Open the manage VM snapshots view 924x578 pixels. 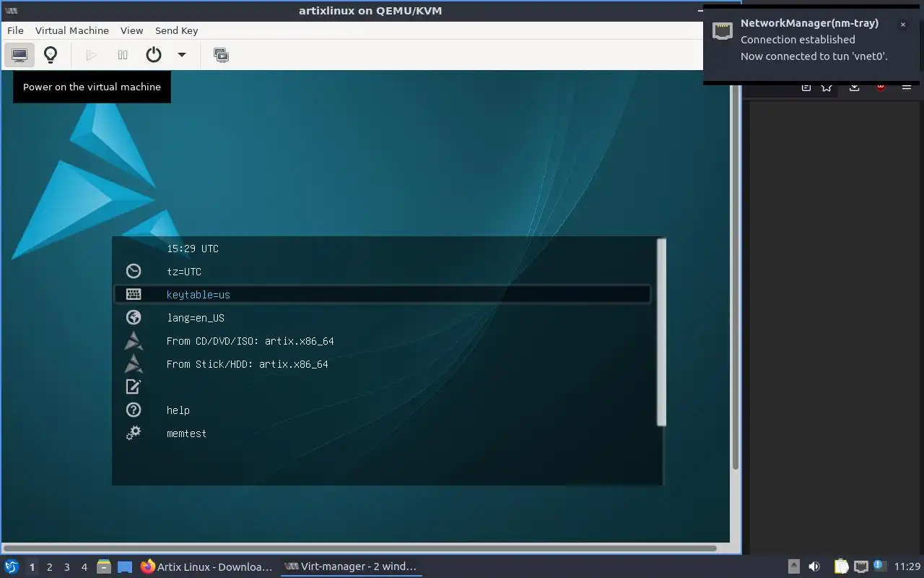[222, 55]
